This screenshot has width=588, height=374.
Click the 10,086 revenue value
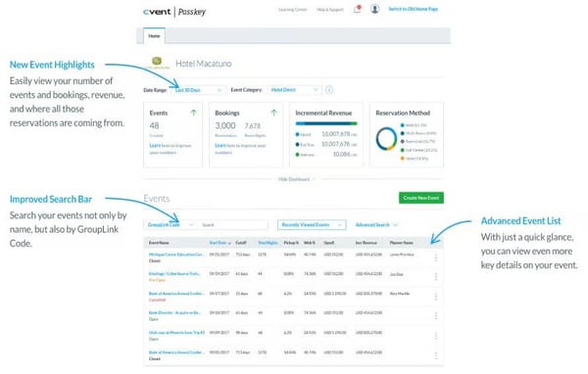[x=342, y=154]
